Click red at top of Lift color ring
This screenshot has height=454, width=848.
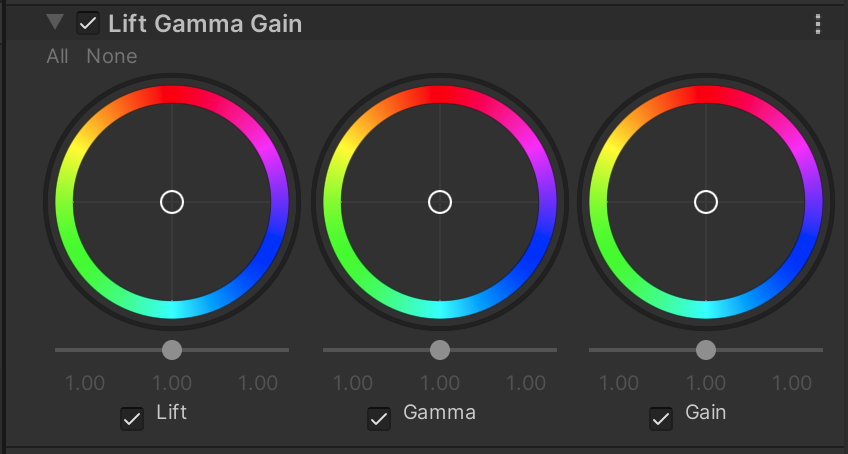click(172, 95)
